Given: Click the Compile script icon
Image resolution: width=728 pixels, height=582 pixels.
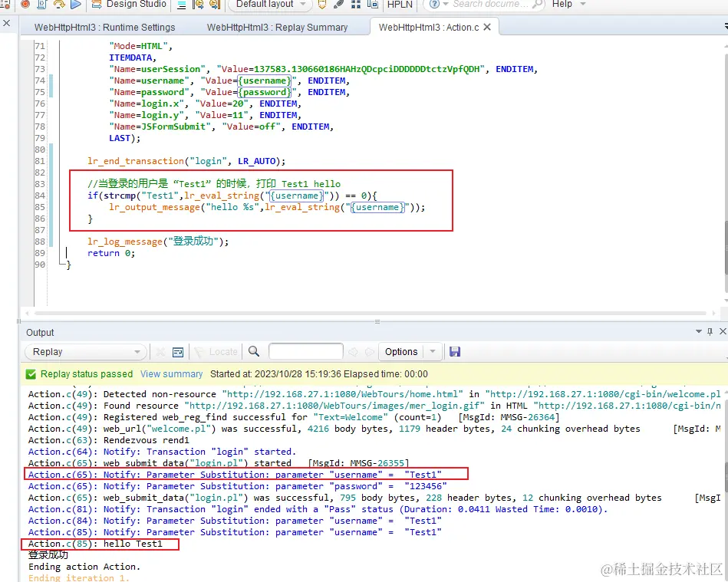Looking at the screenshot, I should [41, 4].
